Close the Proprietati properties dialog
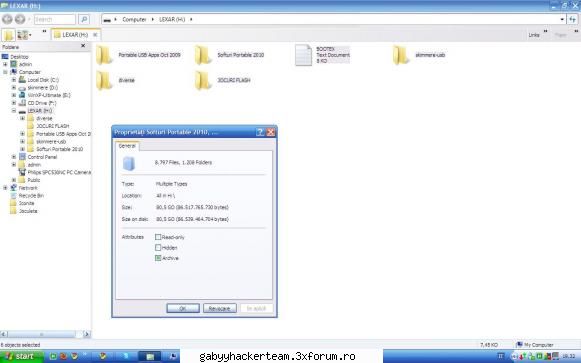Image resolution: width=581 pixels, height=363 pixels. tap(271, 132)
